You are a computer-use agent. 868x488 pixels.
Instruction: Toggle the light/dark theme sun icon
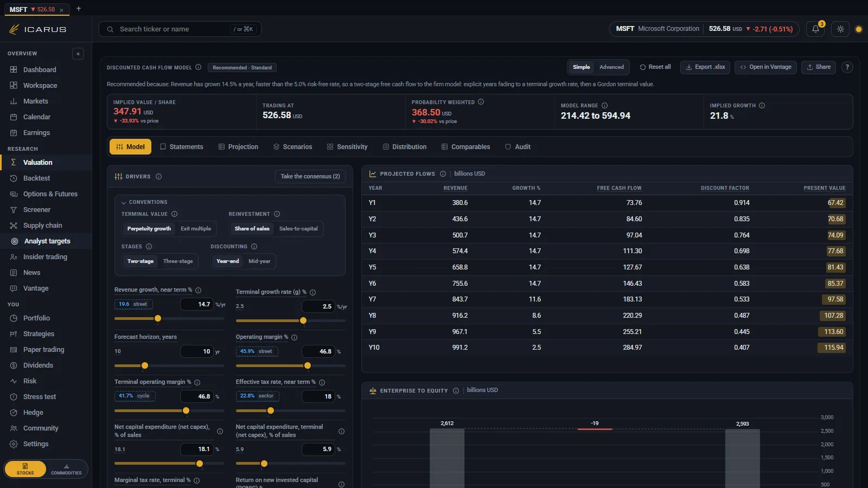(840, 29)
